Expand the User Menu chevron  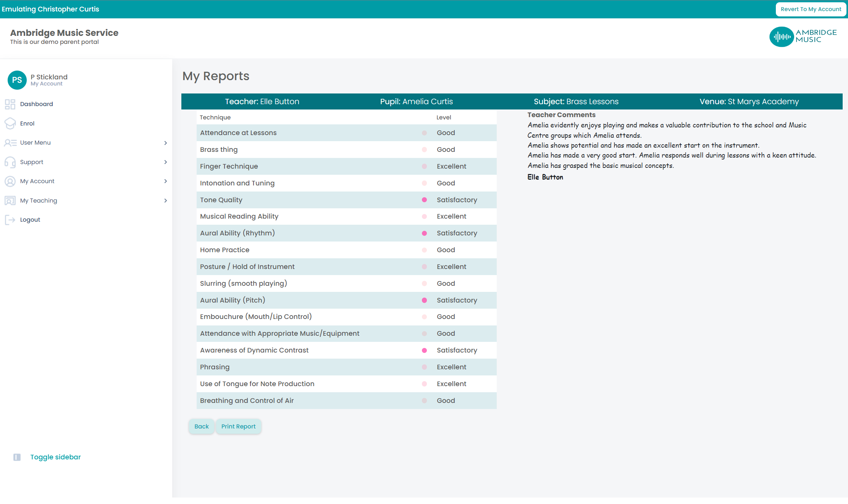coord(165,143)
